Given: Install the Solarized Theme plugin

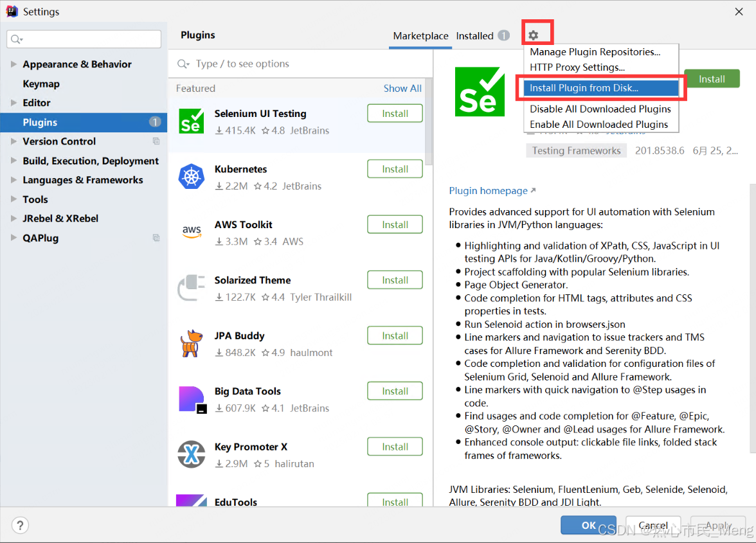Looking at the screenshot, I should (x=395, y=280).
